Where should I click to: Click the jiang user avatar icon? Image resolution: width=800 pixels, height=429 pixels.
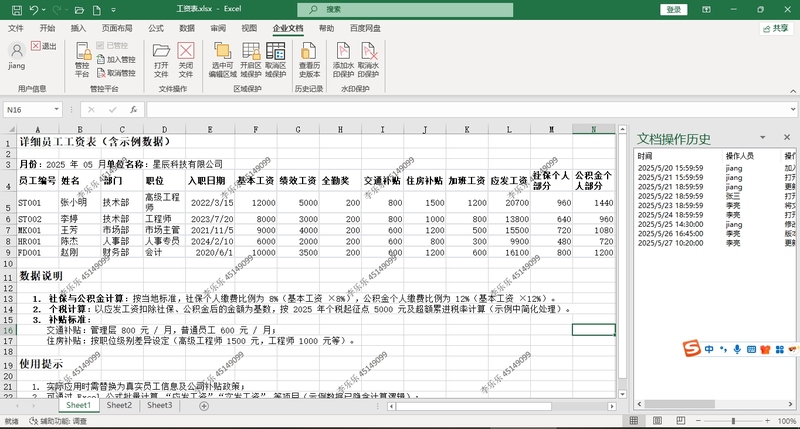coord(16,50)
